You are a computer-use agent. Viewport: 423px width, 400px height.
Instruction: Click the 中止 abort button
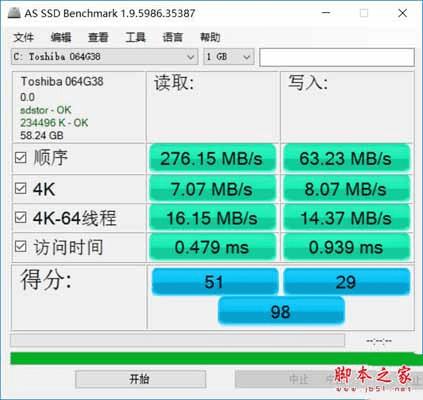300,379
